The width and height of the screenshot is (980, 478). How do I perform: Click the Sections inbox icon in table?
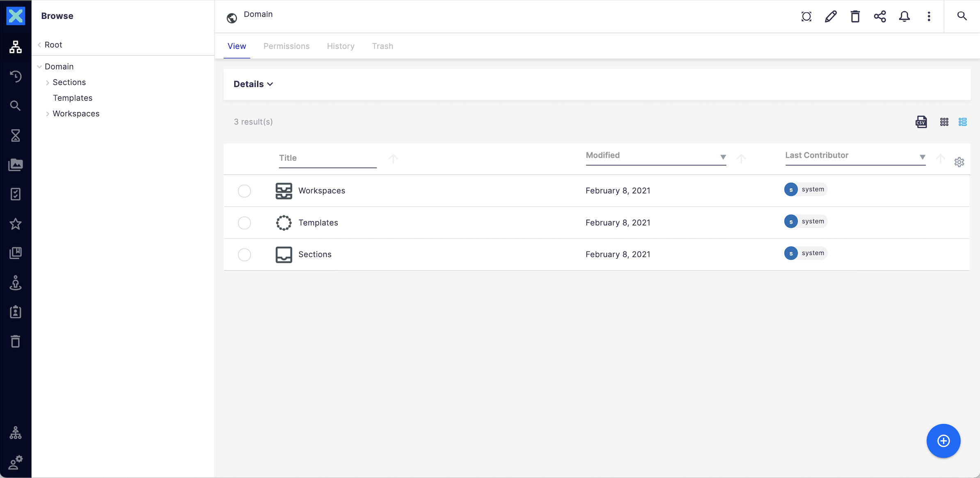click(284, 255)
